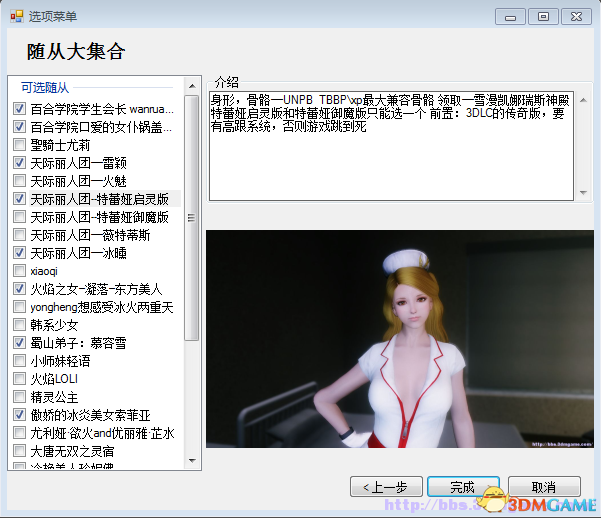
Task: Enable the 大唐无双之灵宿 follower
Action: point(19,451)
